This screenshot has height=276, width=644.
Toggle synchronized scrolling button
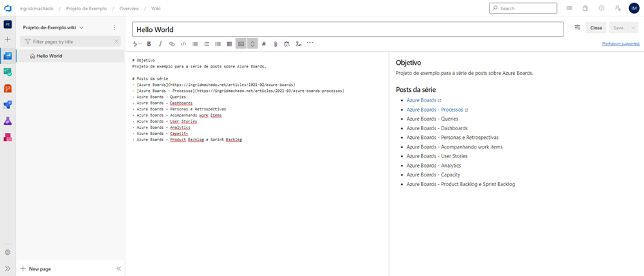253,44
